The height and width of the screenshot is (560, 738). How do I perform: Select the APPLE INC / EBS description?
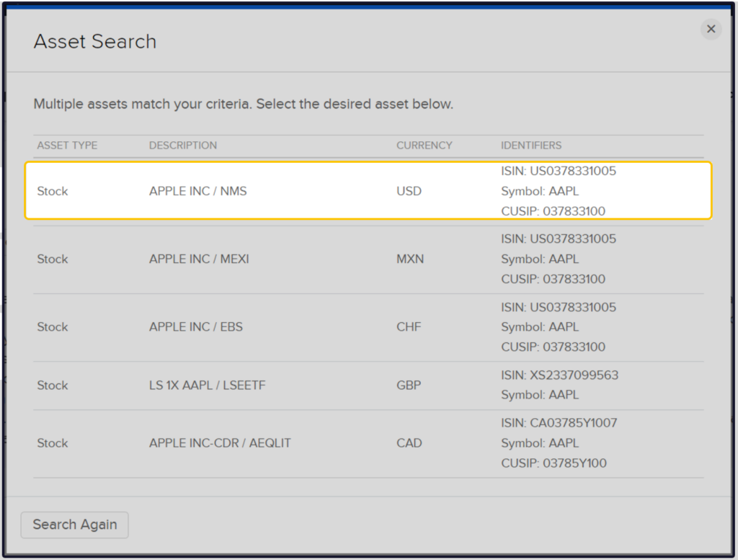point(196,326)
